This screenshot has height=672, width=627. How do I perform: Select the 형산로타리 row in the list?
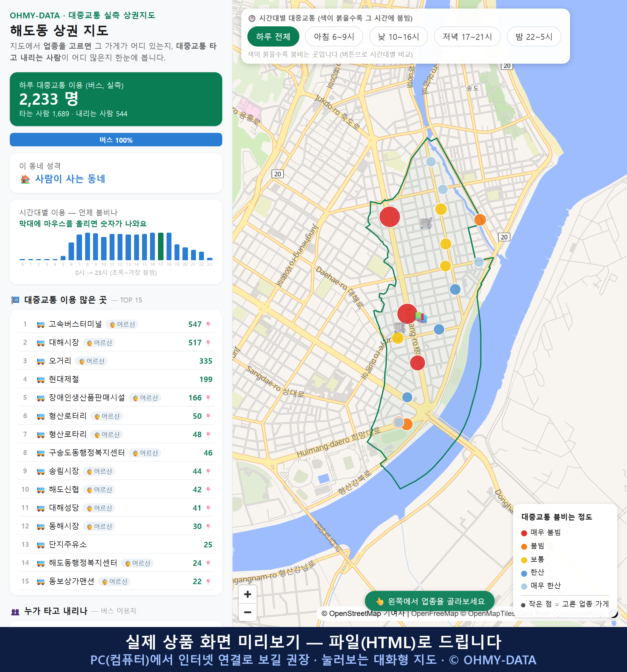tap(116, 434)
